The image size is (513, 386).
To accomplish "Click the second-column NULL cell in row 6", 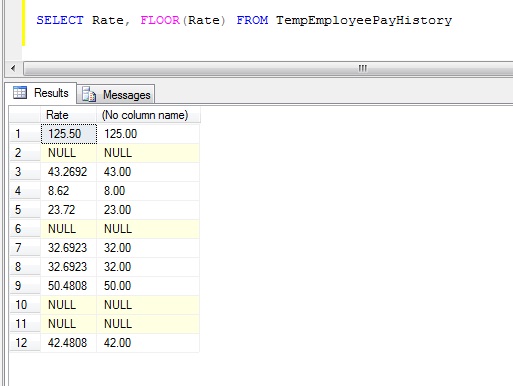I will (x=148, y=229).
